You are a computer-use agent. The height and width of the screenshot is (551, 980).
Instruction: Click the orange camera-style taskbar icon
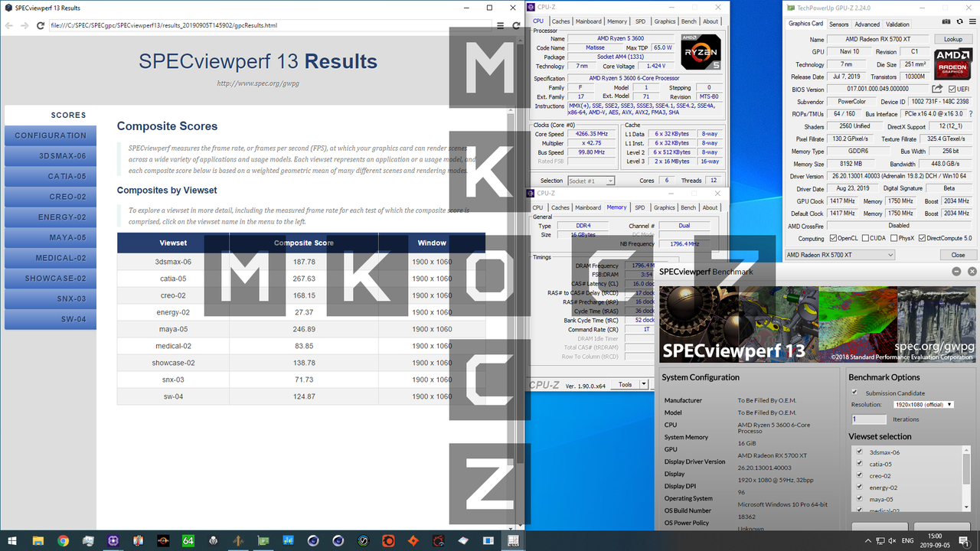(x=388, y=540)
